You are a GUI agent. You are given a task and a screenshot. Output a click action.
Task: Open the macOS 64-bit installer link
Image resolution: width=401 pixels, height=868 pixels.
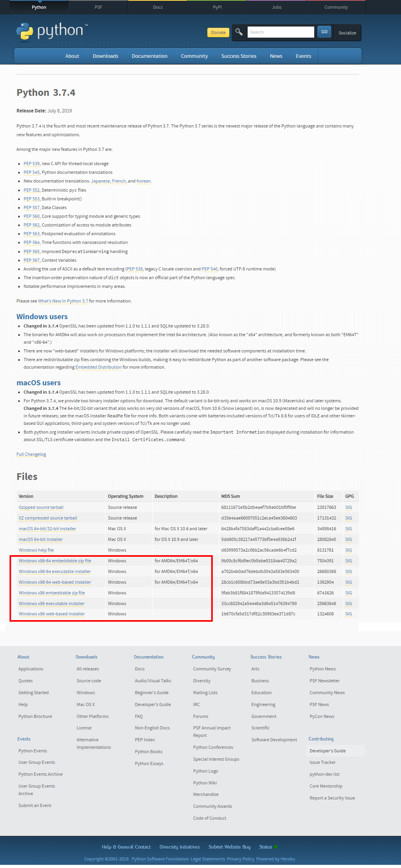[x=41, y=539]
